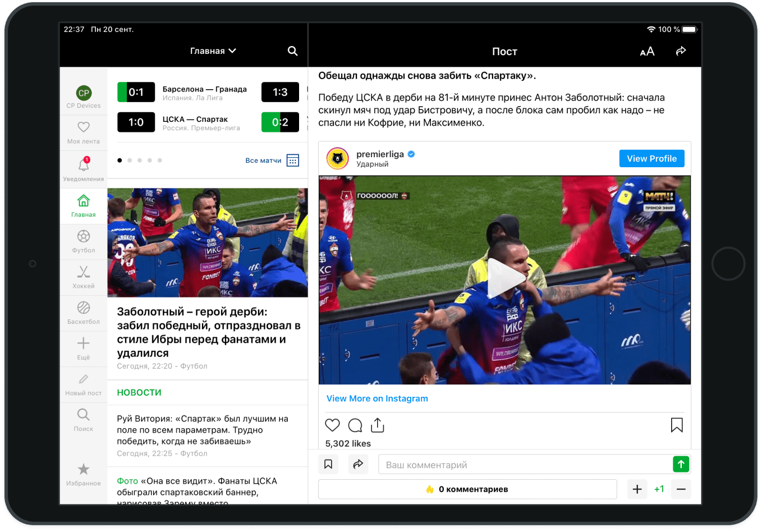
Task: Open Моя лента heart icon
Action: click(84, 127)
